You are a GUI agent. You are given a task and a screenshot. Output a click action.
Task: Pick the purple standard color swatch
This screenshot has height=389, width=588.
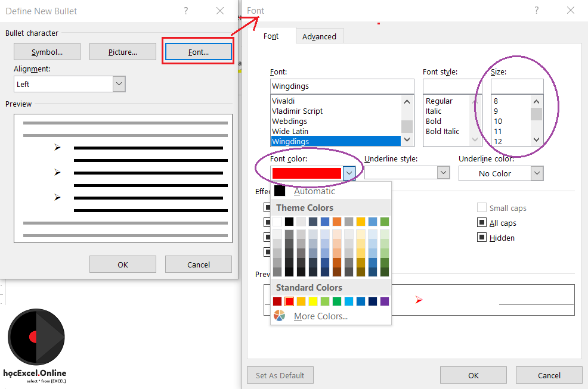(385, 301)
